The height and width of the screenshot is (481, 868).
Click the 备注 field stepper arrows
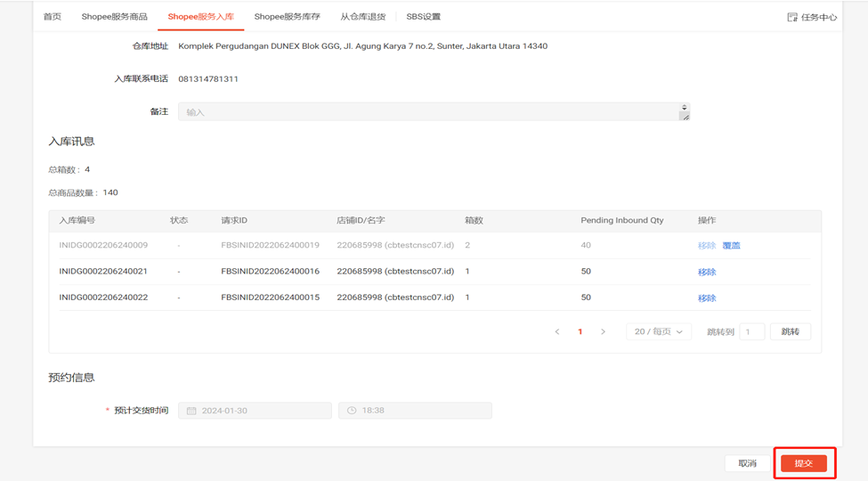pyautogui.click(x=684, y=107)
